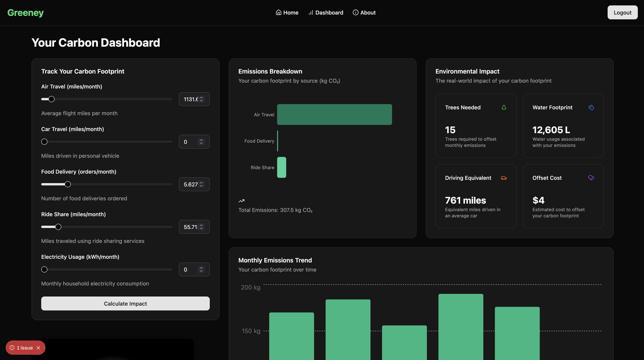Click the car icon beside Driving Equivalent
The image size is (644, 360).
(504, 178)
